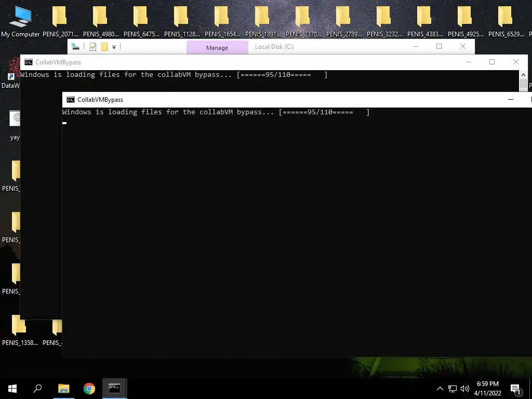Select the PENIS_1358... desktop folder
This screenshot has width=532, height=399.
tap(20, 330)
